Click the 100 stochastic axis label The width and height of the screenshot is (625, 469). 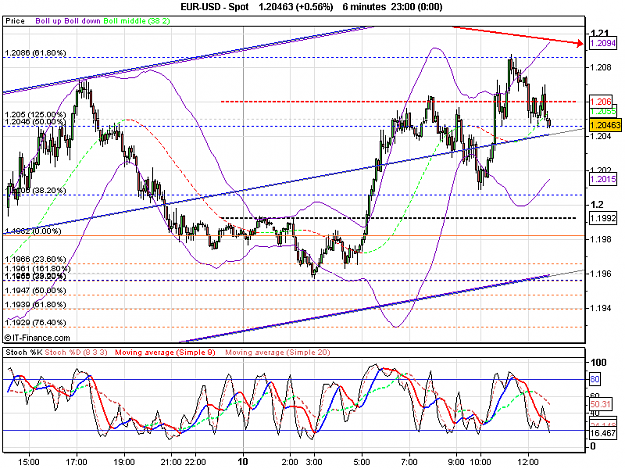(598, 362)
